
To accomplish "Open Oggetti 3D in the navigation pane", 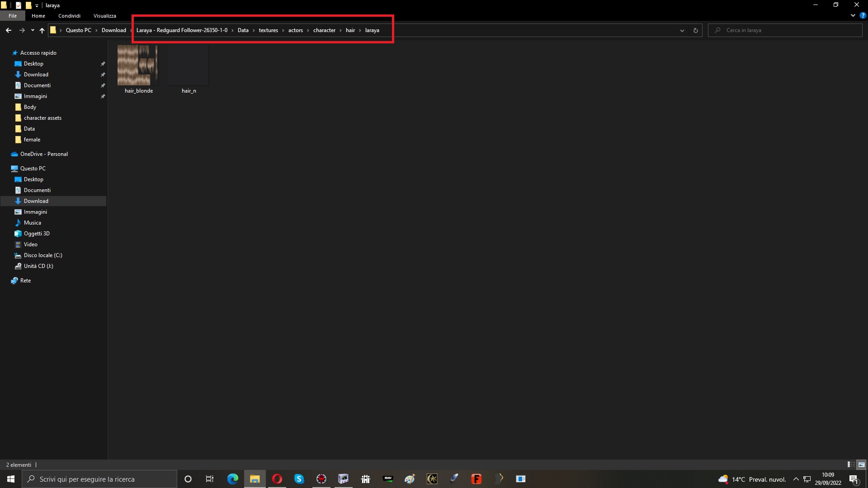I will coord(37,234).
